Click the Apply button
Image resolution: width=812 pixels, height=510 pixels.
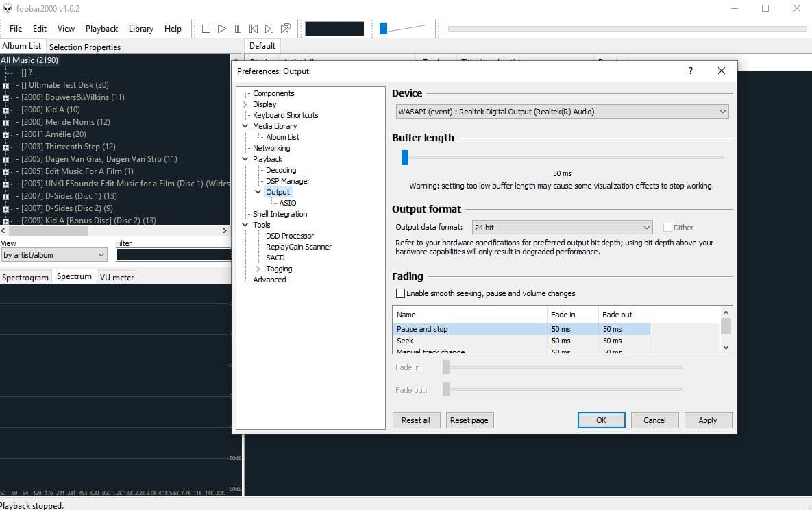pos(708,420)
